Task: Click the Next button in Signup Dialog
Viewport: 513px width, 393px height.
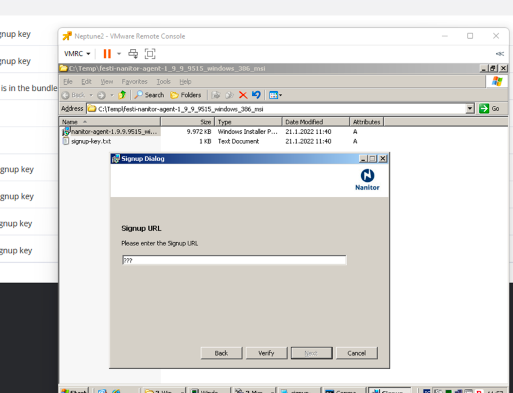Action: coord(311,353)
